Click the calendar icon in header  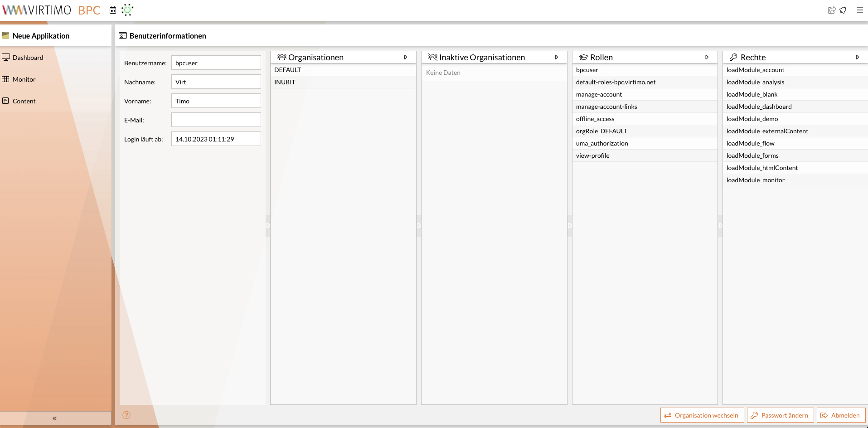113,10
